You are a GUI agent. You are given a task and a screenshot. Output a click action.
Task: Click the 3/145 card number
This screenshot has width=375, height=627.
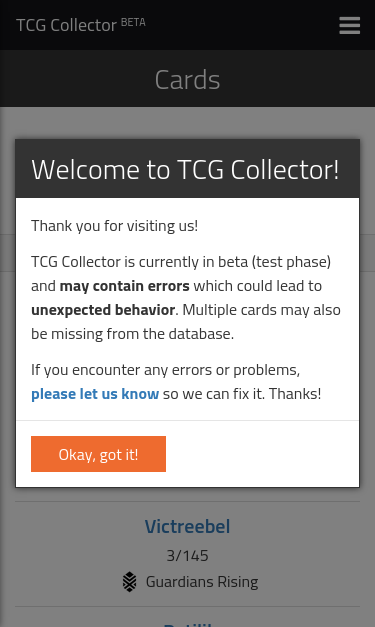point(188,555)
